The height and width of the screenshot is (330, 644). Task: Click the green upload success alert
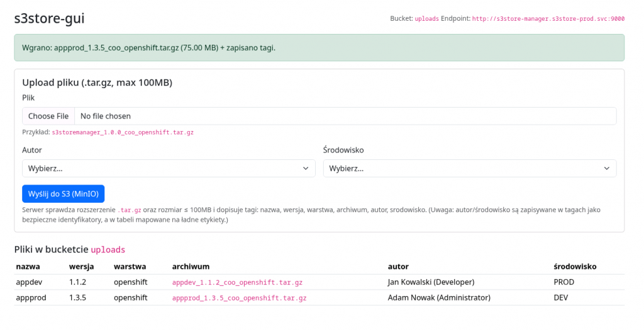(x=319, y=47)
